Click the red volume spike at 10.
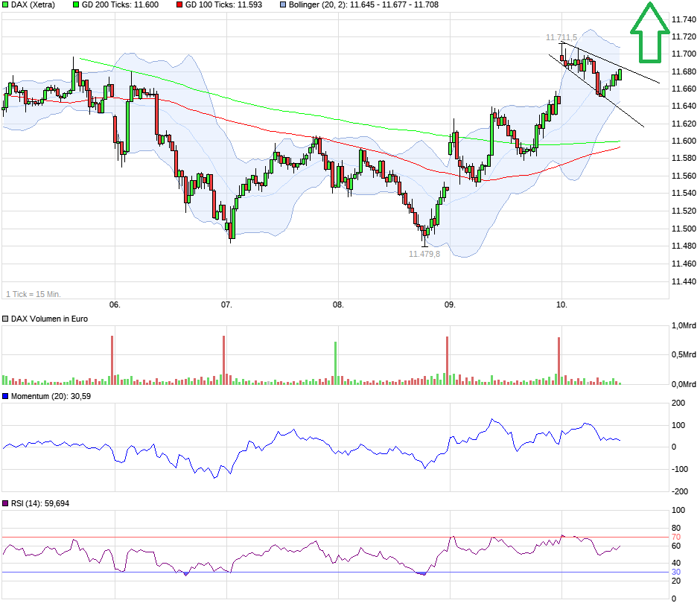This screenshot has width=700, height=606. point(559,361)
